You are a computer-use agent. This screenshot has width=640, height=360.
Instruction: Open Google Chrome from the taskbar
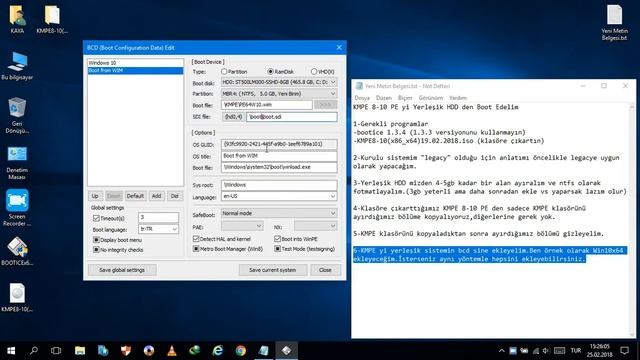point(241,351)
